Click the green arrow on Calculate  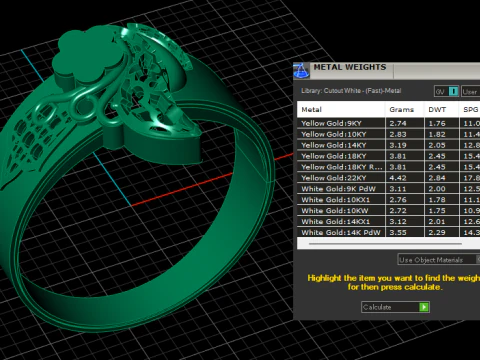click(x=424, y=307)
